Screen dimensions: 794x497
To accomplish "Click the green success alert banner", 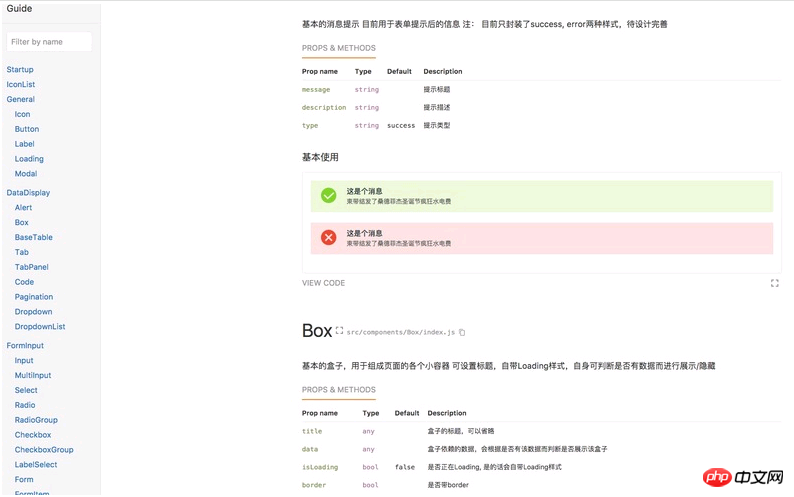I will click(x=542, y=196).
